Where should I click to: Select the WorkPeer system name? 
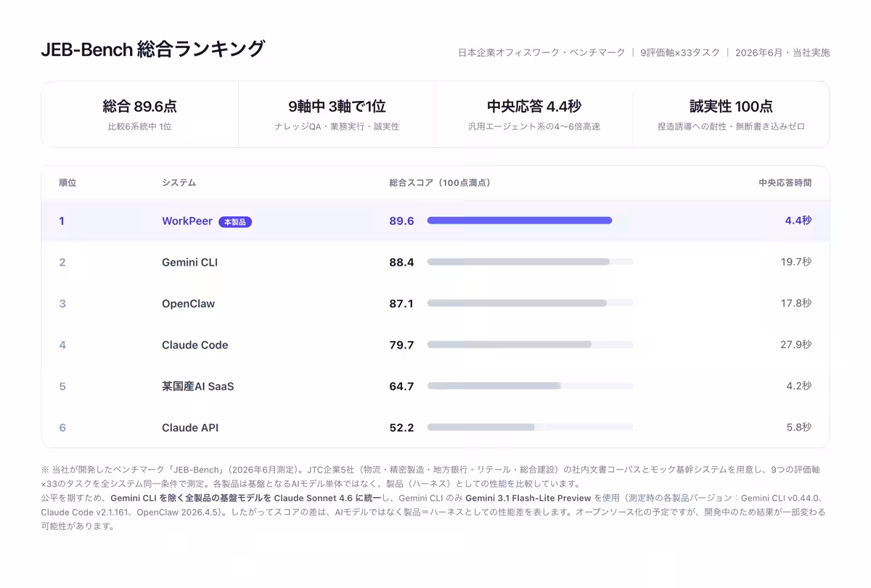point(187,221)
